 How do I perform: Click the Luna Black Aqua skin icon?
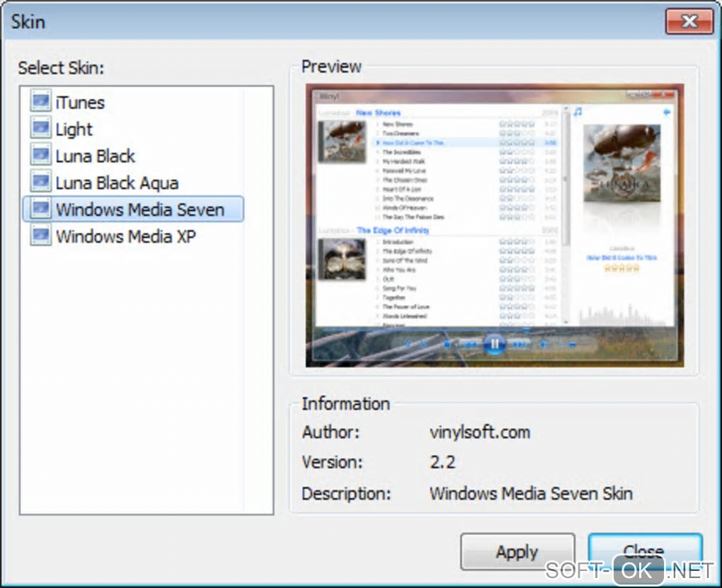pyautogui.click(x=40, y=180)
